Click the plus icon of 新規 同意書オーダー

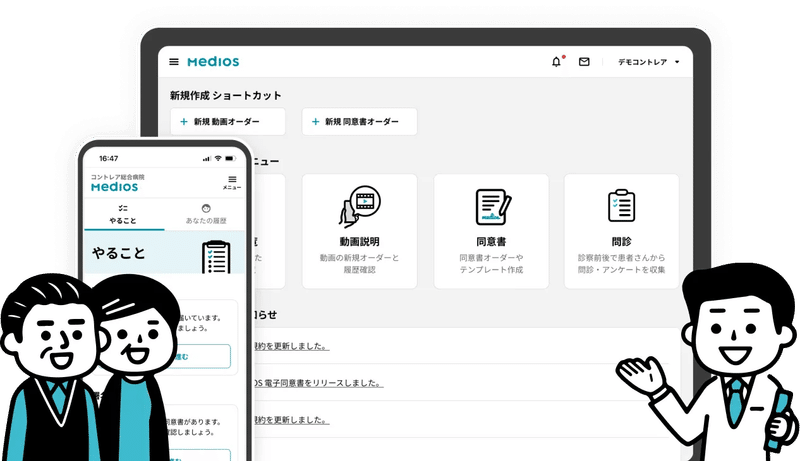coord(315,121)
